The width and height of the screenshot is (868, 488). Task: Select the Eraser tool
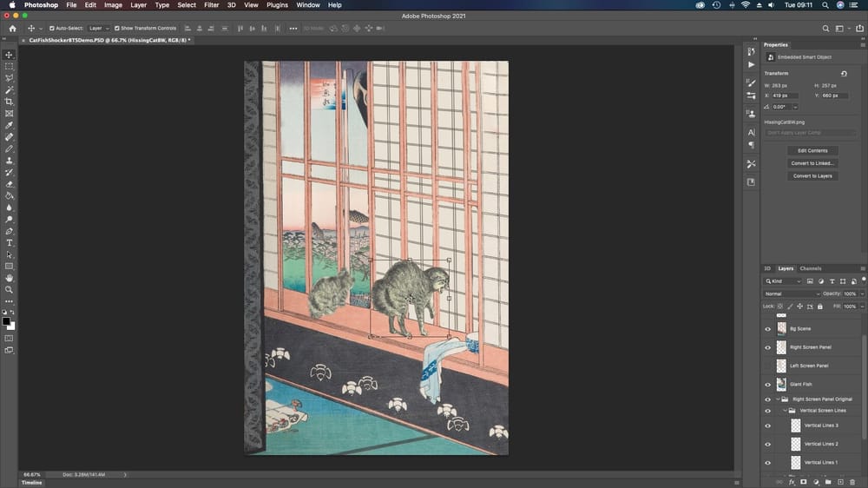(9, 184)
